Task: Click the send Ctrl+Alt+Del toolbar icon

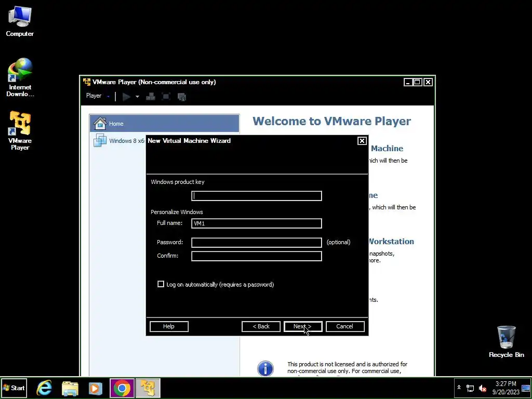Action: [150, 97]
